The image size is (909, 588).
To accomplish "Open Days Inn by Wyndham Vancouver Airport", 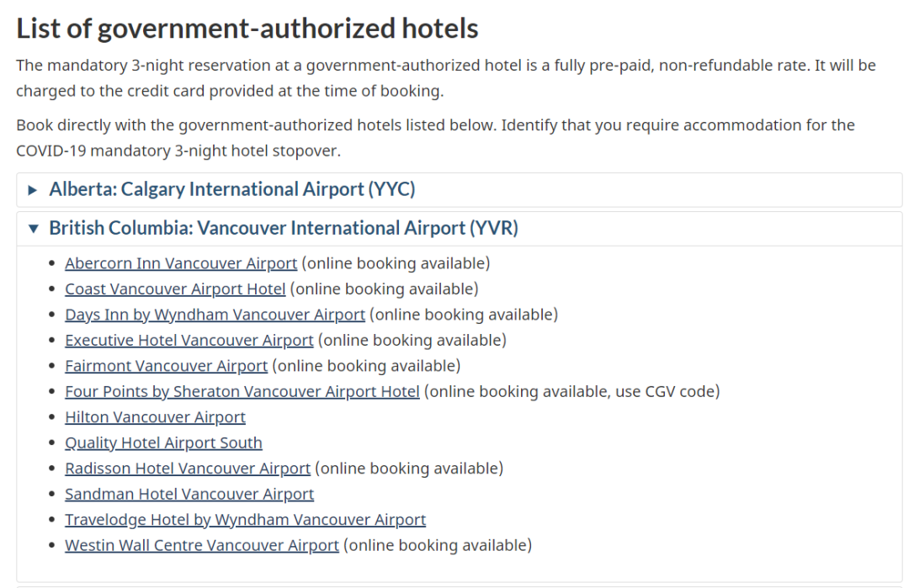I will point(215,315).
